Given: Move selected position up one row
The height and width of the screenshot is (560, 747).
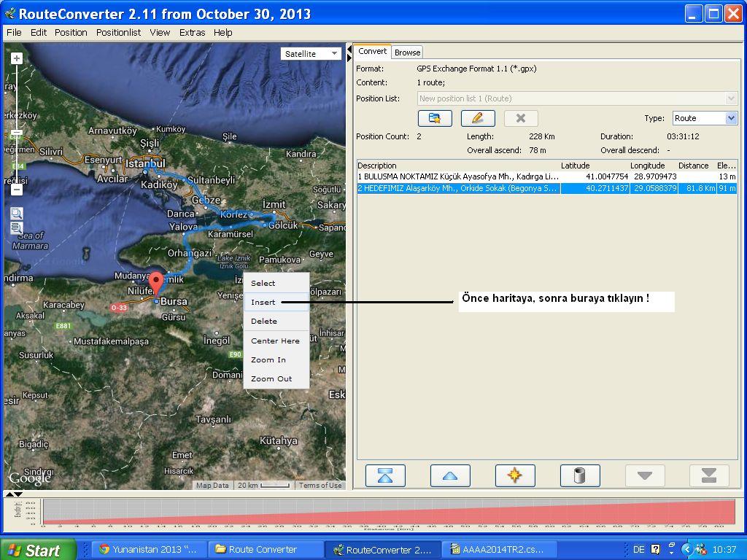Looking at the screenshot, I should coord(449,475).
